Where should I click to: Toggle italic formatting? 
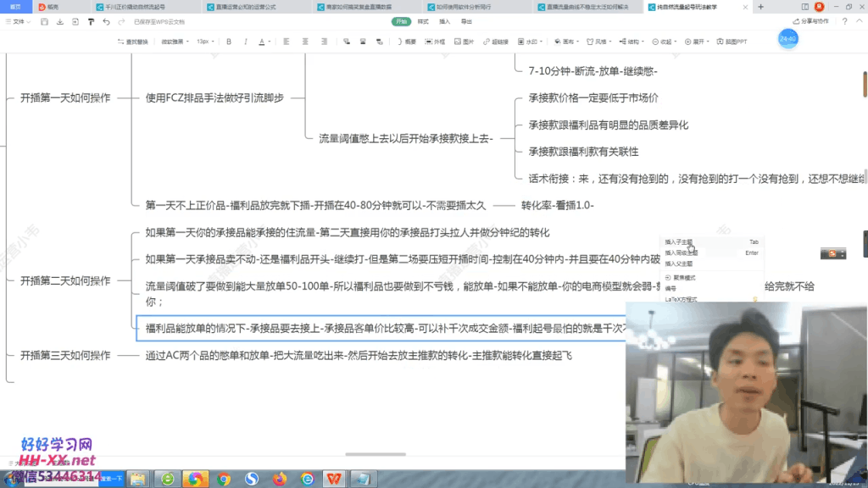(246, 42)
